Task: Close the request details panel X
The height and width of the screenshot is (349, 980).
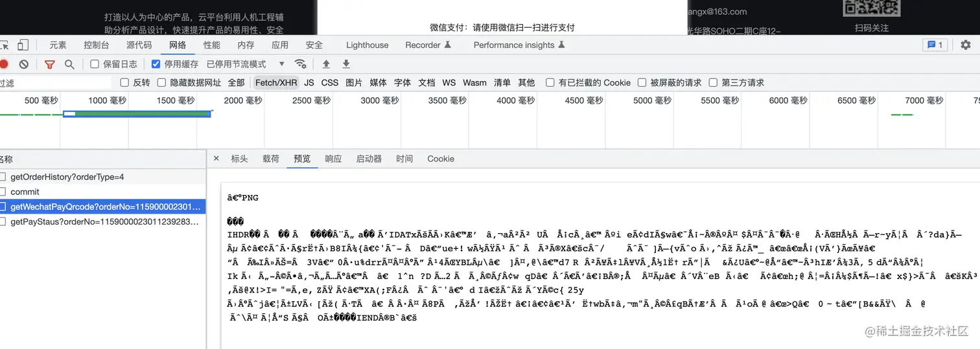Action: coord(216,159)
